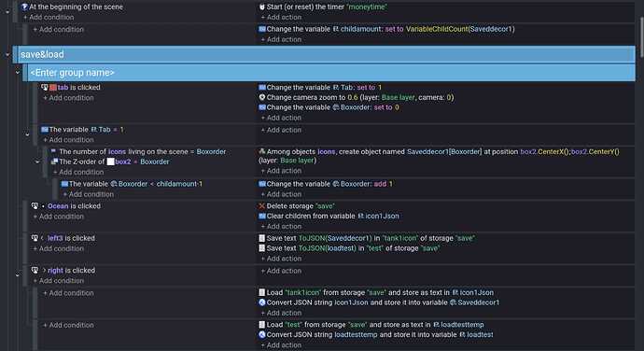This screenshot has height=351, width=644.
Task: Edit the Saveddecor1[Boxorder] object name parameter
Action: pyautogui.click(x=444, y=151)
